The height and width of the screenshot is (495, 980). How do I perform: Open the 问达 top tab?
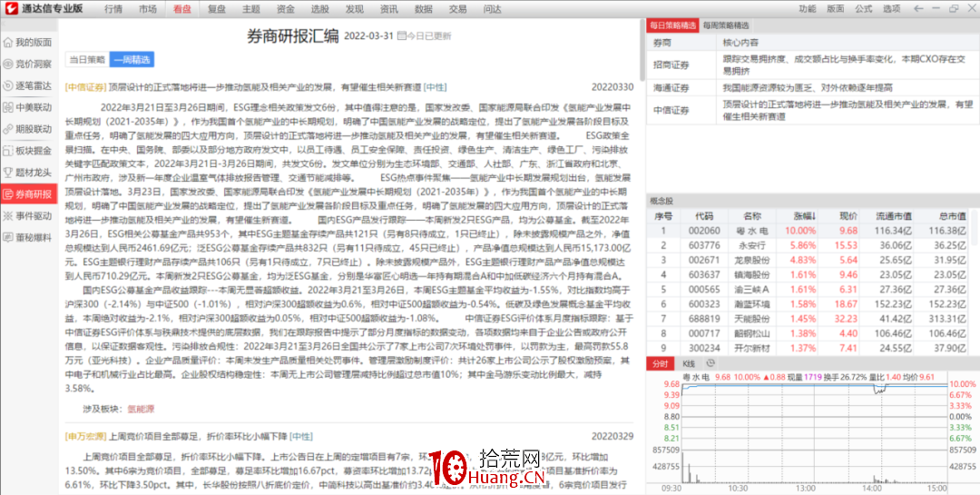tap(492, 9)
